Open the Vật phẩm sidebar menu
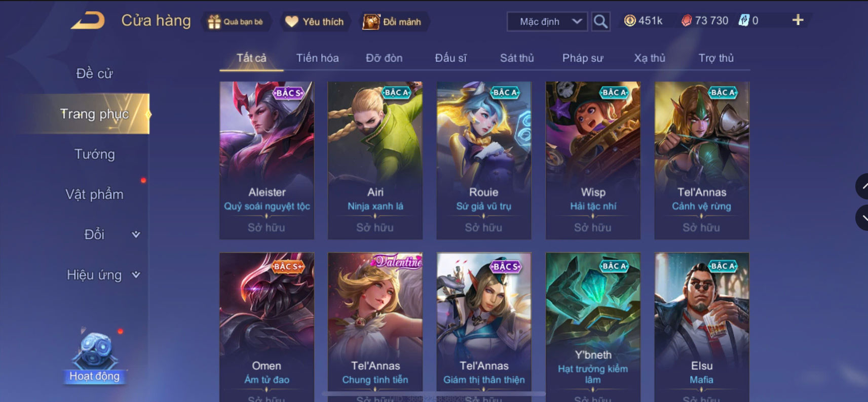The width and height of the screenshot is (868, 402). (95, 194)
